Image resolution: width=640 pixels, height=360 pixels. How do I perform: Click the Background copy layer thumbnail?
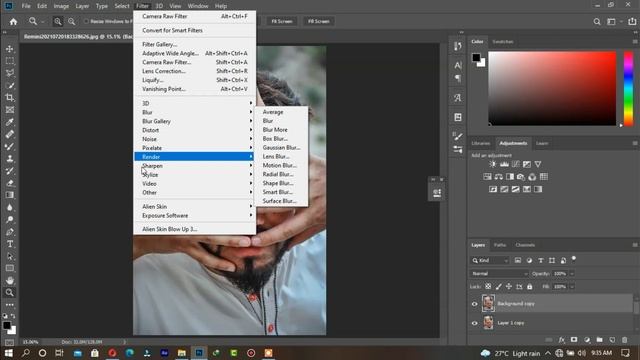pyautogui.click(x=488, y=304)
